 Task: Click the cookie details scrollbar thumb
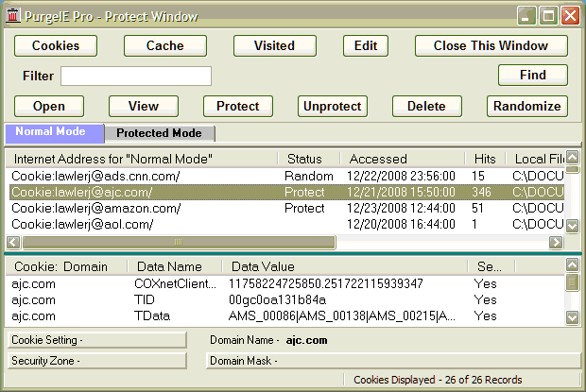(x=573, y=282)
